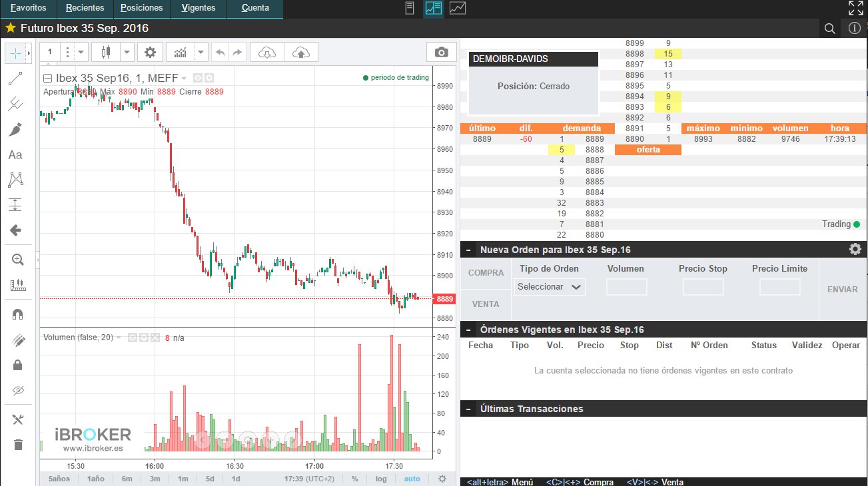Collapse Últimas Transacciones panel
This screenshot has height=486, width=868.
468,409
